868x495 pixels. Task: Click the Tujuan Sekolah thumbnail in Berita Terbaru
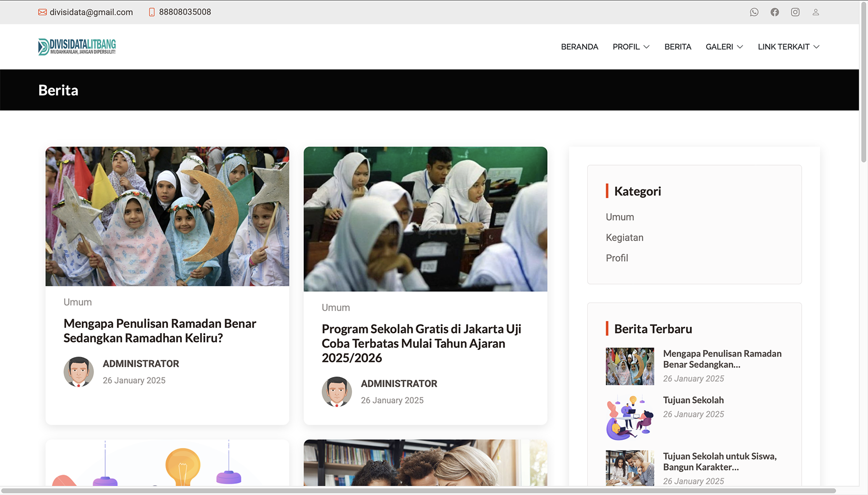pos(630,417)
